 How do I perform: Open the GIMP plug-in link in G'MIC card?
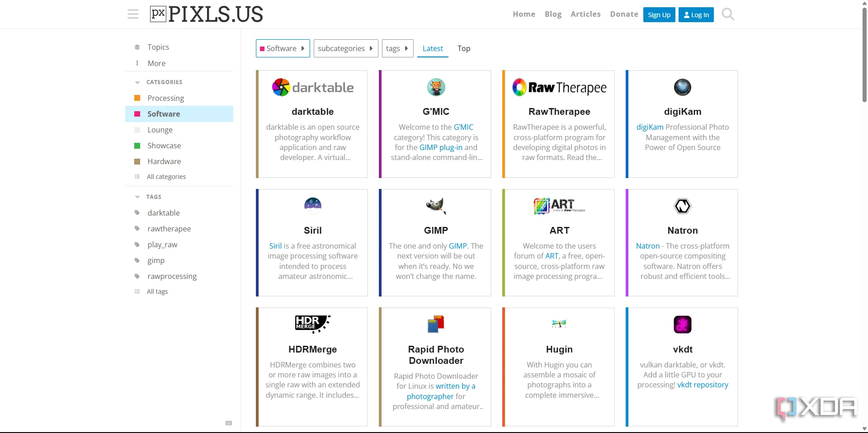click(441, 147)
